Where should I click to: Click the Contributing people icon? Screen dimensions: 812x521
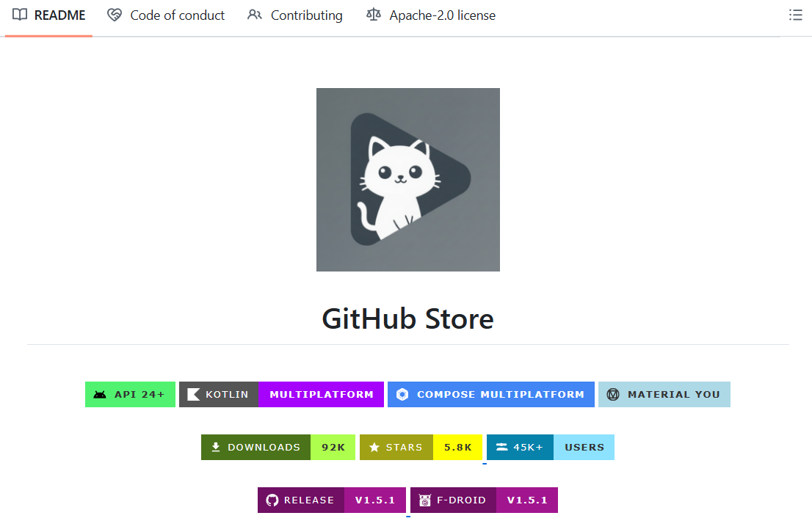click(254, 15)
